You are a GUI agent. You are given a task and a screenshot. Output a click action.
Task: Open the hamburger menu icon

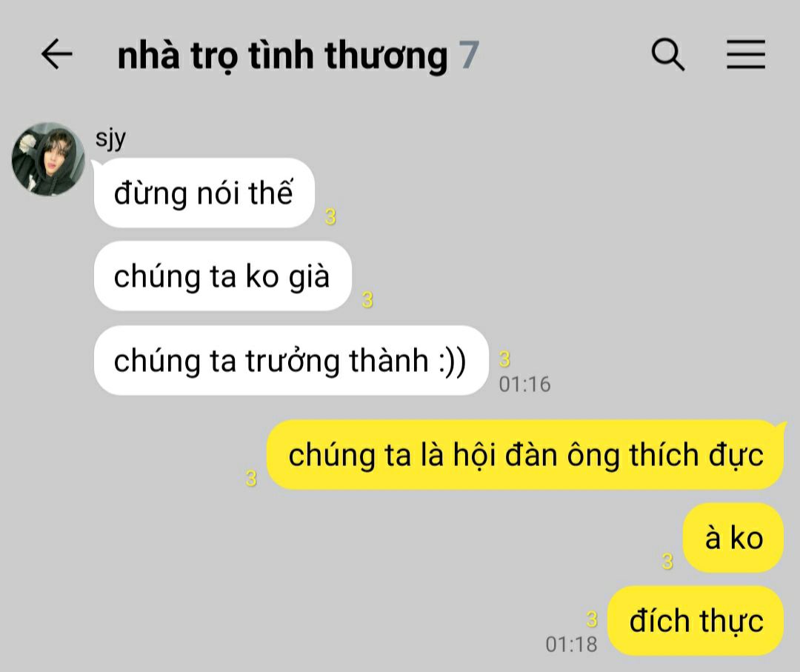point(746,54)
